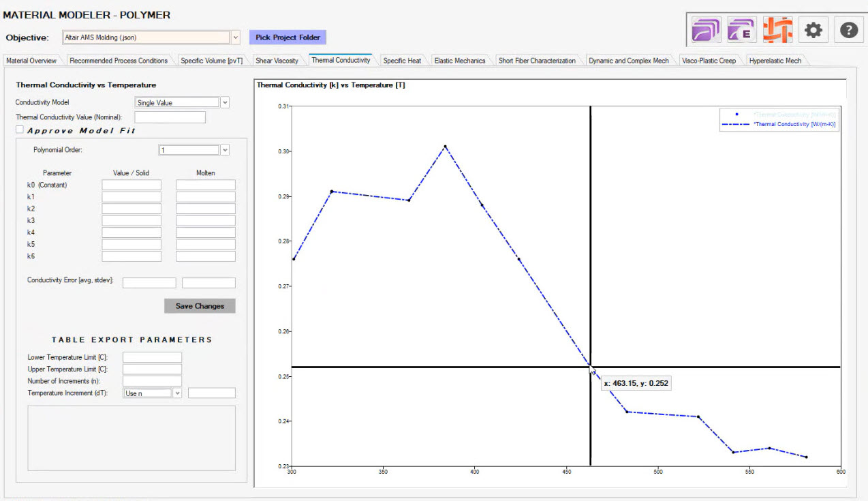
Task: Expand the Polynomial Order dropdown
Action: (225, 150)
